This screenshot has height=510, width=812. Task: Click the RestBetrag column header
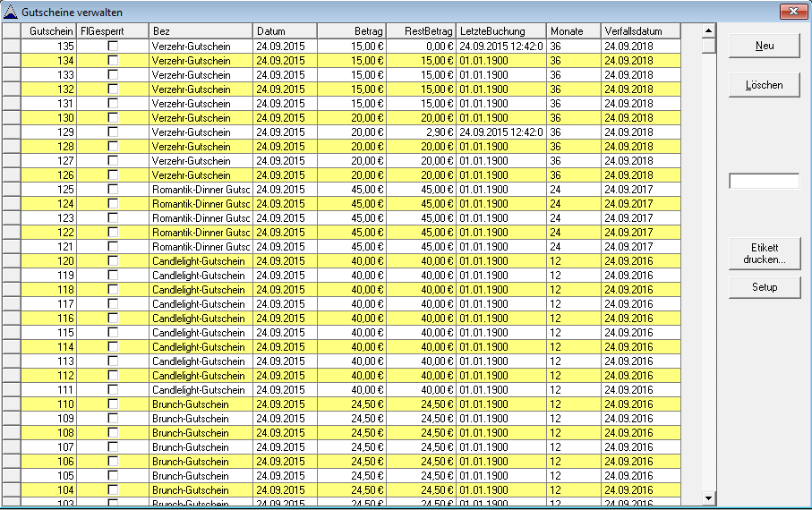(421, 31)
